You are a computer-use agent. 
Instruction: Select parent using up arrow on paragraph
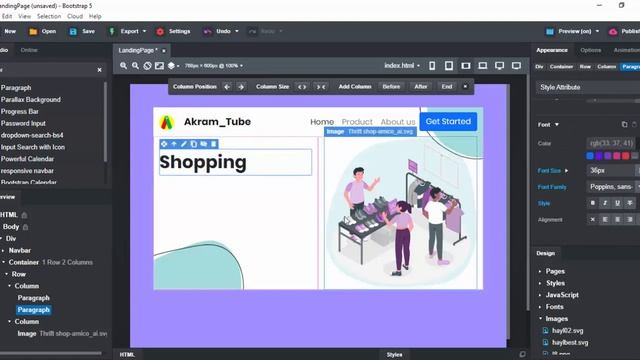tap(174, 144)
